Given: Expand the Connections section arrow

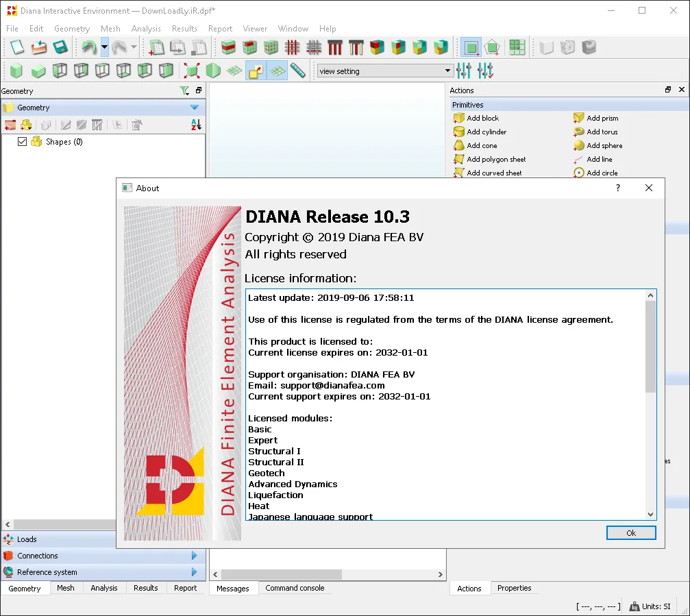Looking at the screenshot, I should 194,556.
